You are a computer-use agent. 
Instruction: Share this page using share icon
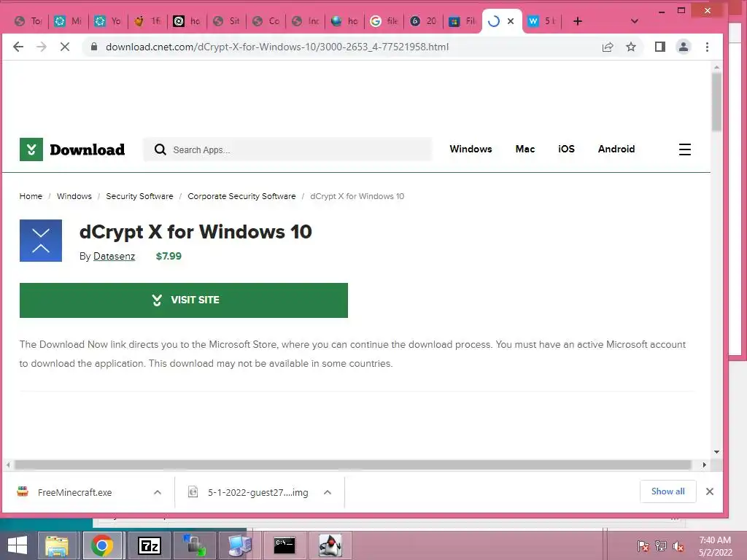608,47
